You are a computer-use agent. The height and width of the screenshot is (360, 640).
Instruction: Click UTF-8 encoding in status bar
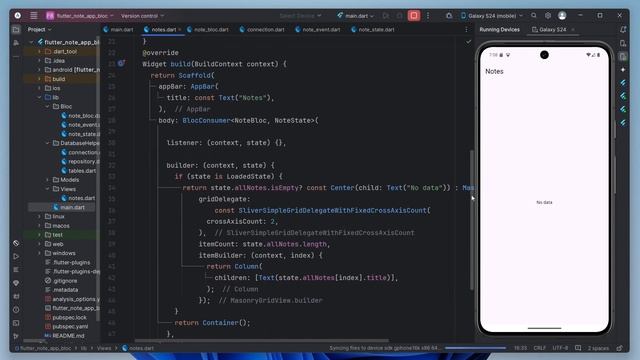pyautogui.click(x=560, y=348)
